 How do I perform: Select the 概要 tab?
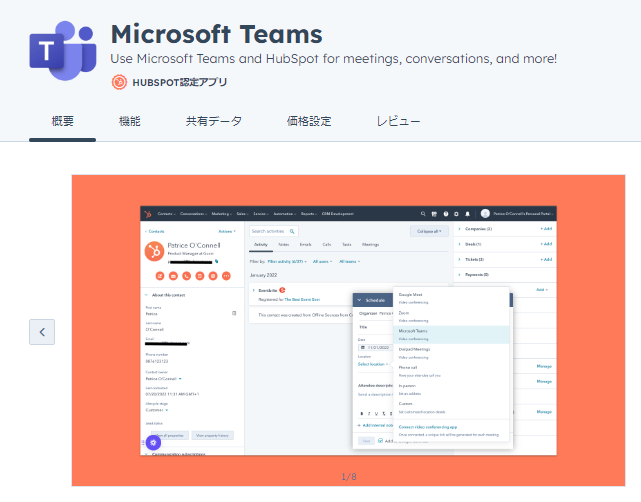[x=63, y=121]
